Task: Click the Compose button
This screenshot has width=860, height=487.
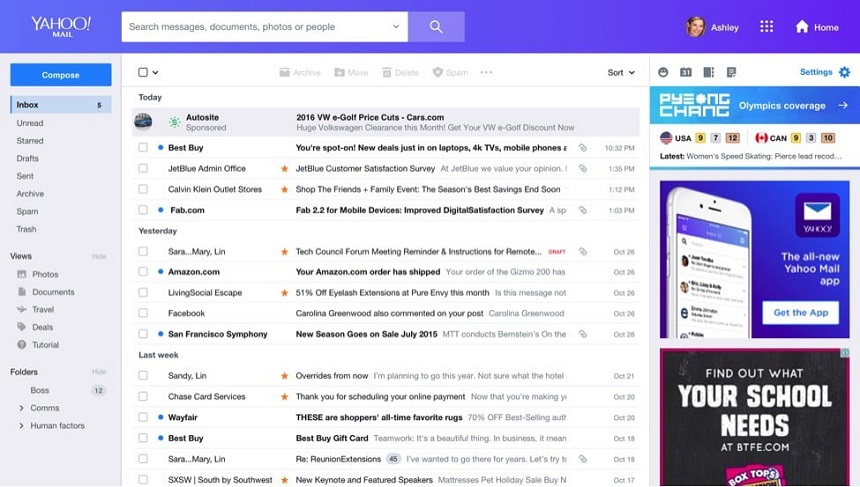Action: (60, 75)
